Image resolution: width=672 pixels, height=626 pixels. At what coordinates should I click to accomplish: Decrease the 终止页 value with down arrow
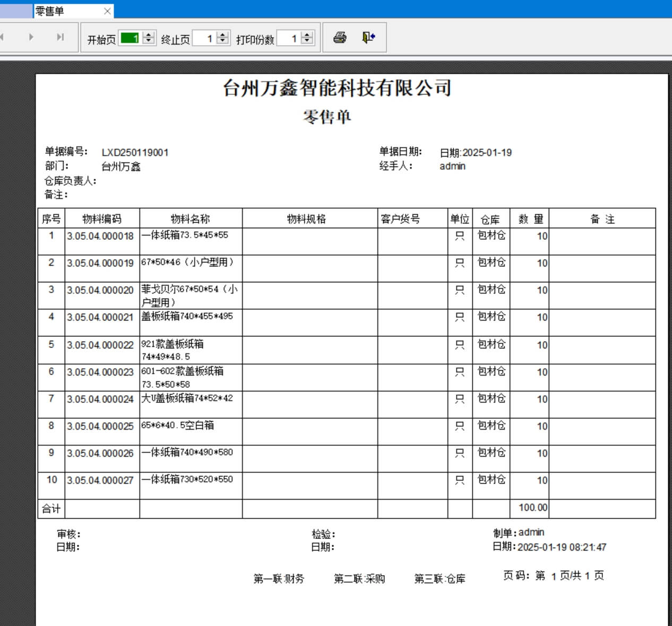(x=223, y=41)
